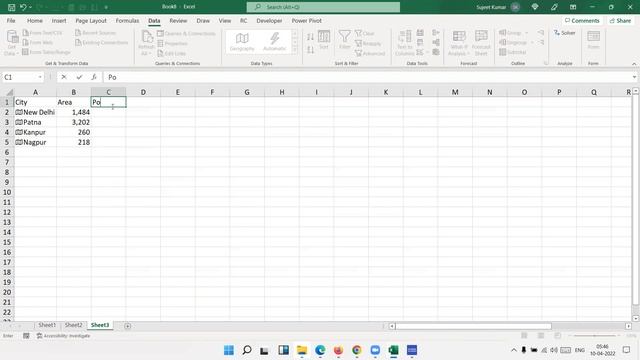Collapse the ribbon with chevron
The image size is (640, 360).
click(x=634, y=64)
